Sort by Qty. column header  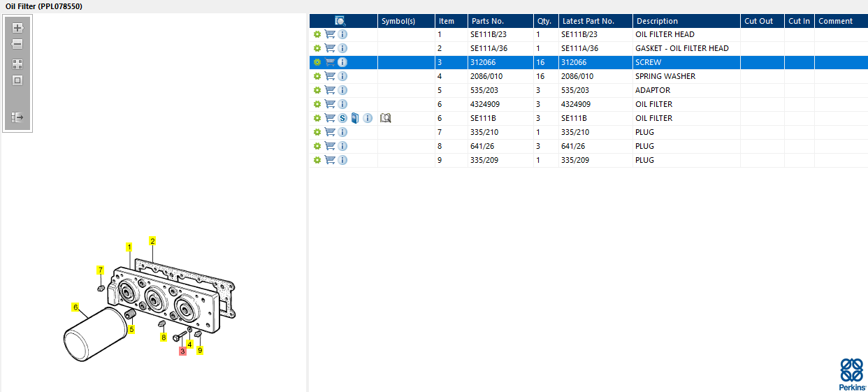point(545,21)
